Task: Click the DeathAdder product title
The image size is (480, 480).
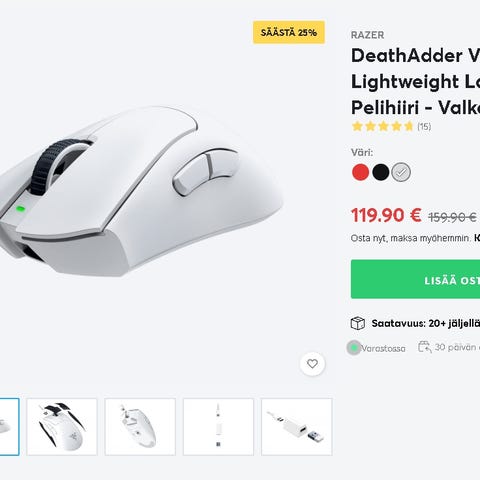Action: [x=415, y=81]
